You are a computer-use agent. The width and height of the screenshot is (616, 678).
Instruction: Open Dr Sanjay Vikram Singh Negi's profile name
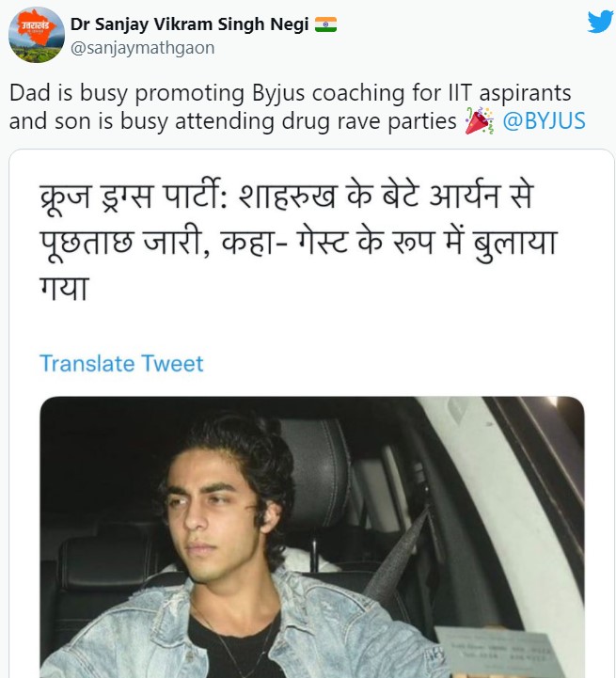190,24
